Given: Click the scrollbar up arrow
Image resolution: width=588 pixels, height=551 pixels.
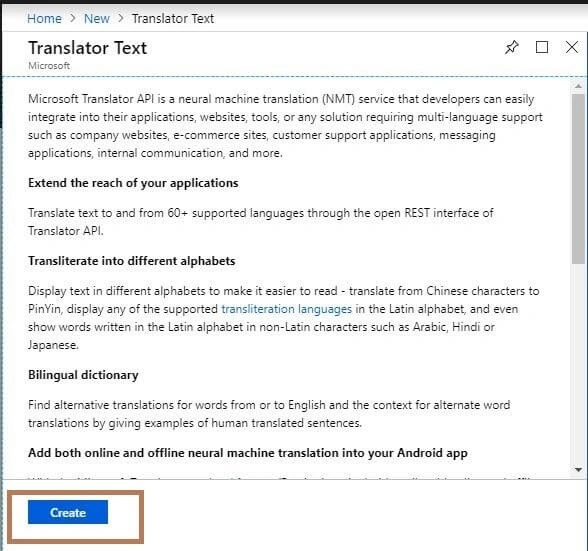Looking at the screenshot, I should tap(579, 86).
